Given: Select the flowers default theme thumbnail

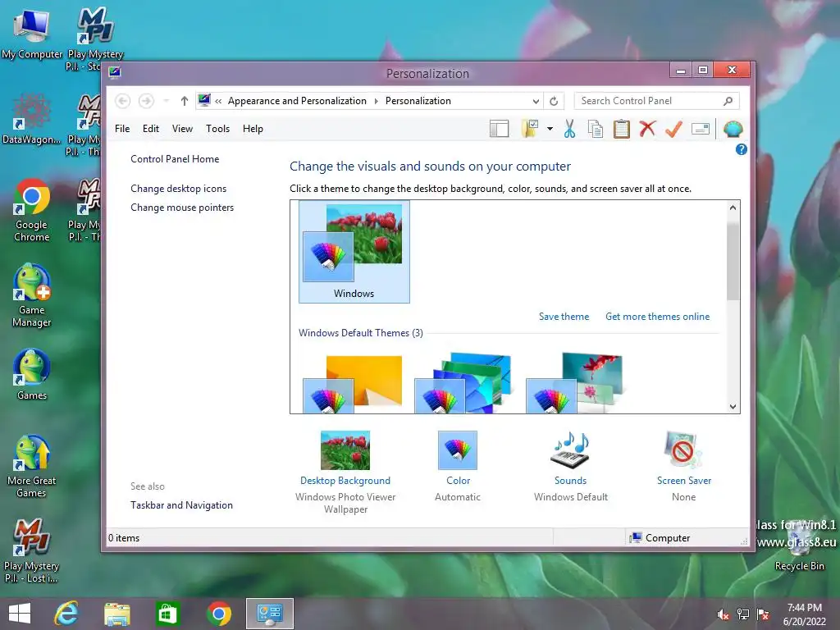Looking at the screenshot, I should 575,382.
